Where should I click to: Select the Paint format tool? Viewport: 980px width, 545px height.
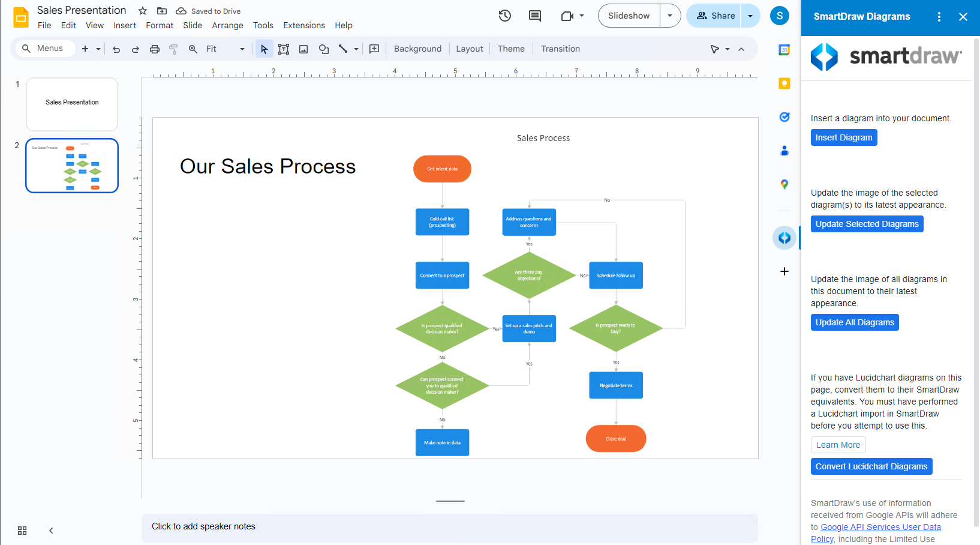point(173,49)
